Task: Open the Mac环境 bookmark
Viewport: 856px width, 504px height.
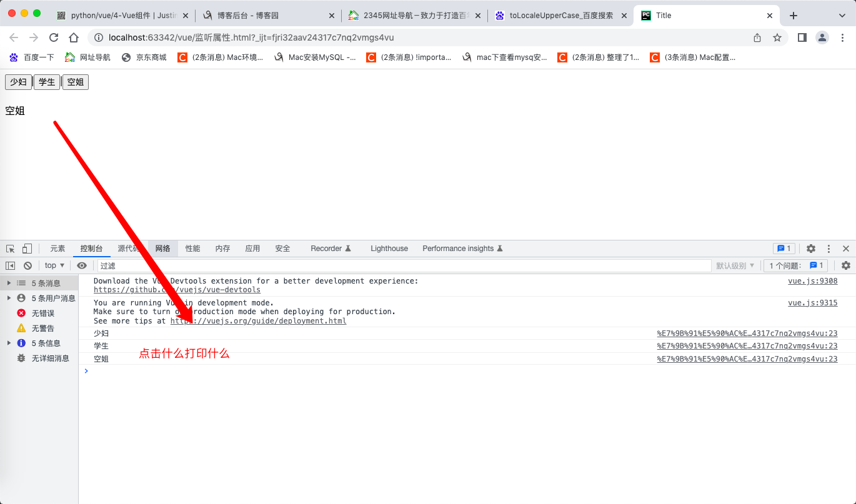Action: (x=221, y=57)
